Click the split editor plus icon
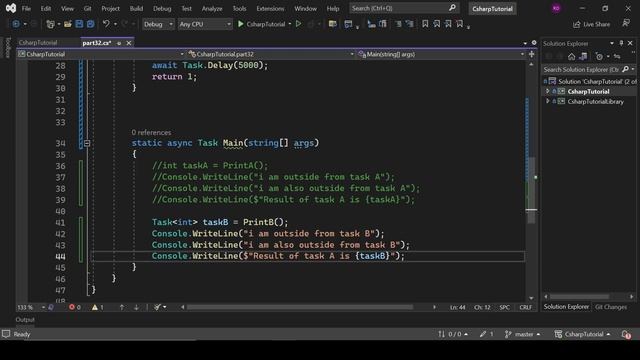This screenshot has height=360, width=640. click(531, 54)
